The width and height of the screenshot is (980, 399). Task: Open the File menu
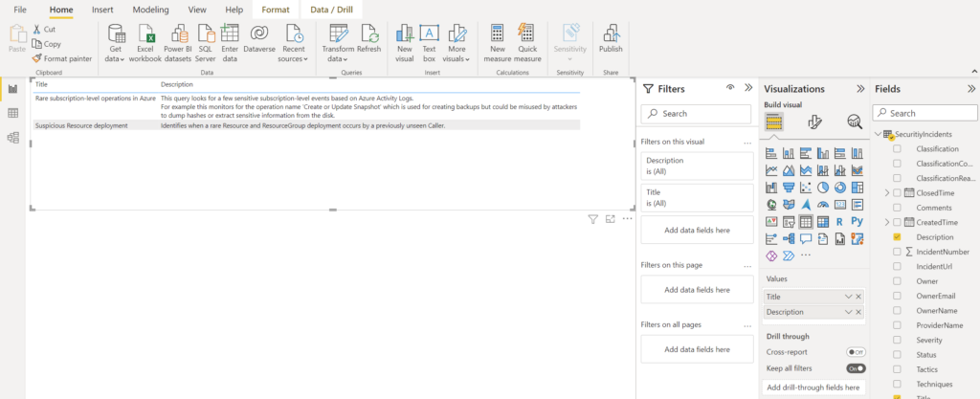(x=20, y=10)
